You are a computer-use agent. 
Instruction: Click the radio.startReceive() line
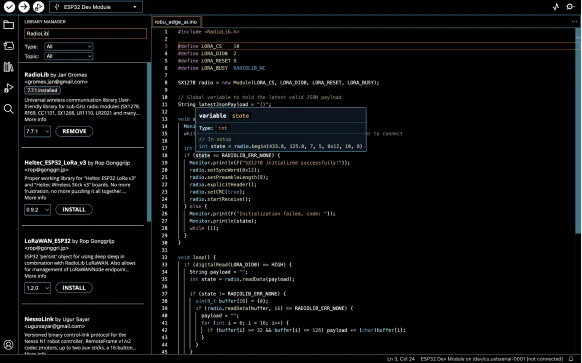click(x=220, y=199)
